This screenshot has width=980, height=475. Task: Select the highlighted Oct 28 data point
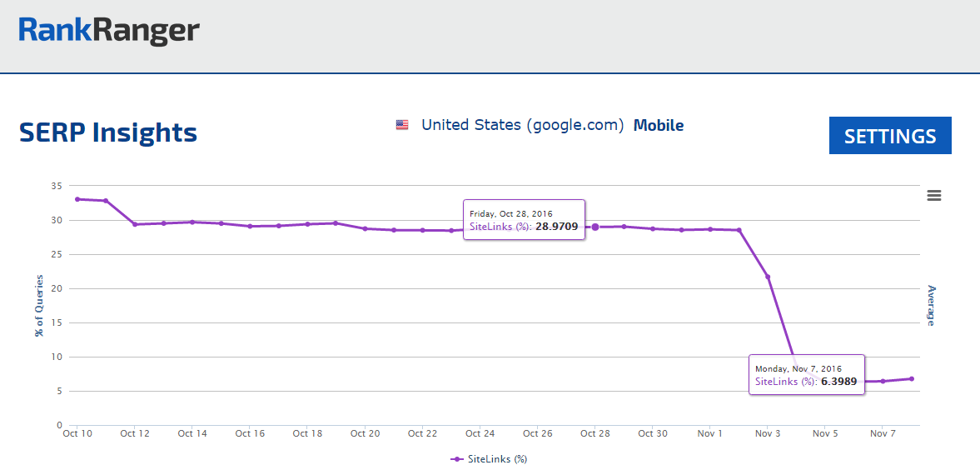594,227
